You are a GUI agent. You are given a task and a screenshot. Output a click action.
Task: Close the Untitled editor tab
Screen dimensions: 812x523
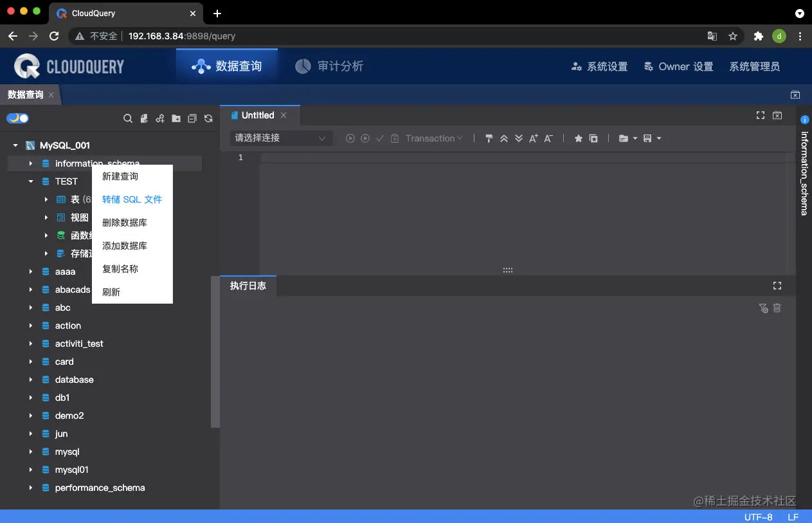click(284, 115)
